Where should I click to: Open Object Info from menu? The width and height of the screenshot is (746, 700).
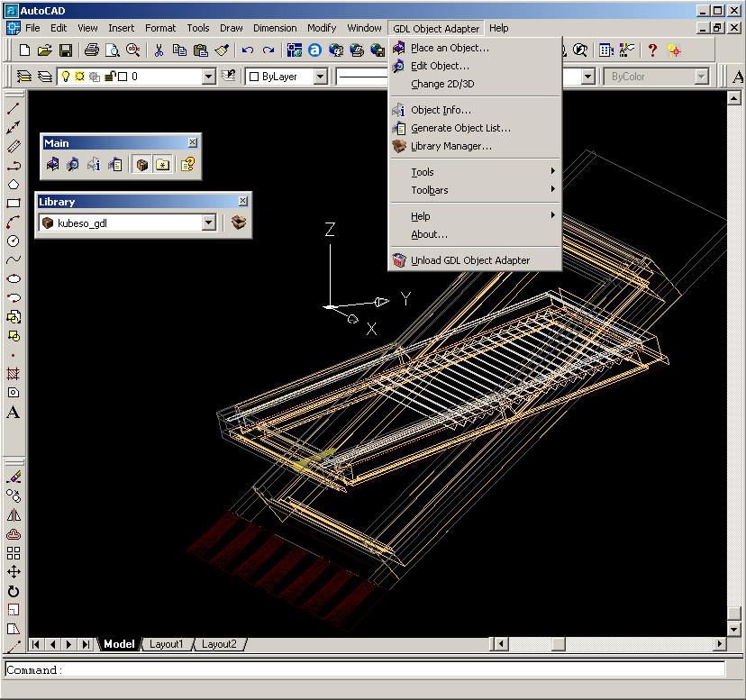coord(475,110)
